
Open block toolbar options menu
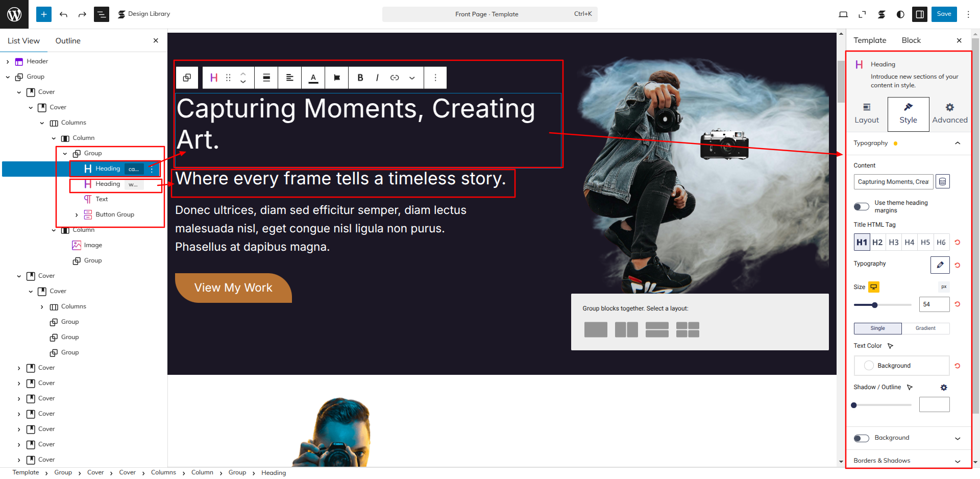pos(435,78)
